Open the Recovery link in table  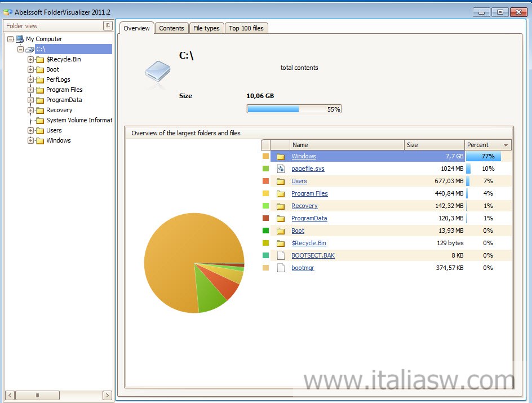pos(304,206)
